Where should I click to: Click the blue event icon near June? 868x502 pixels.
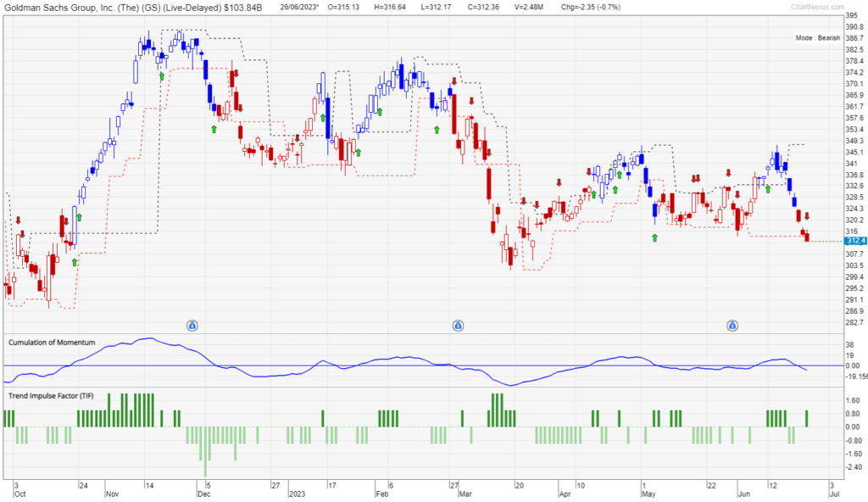[732, 326]
